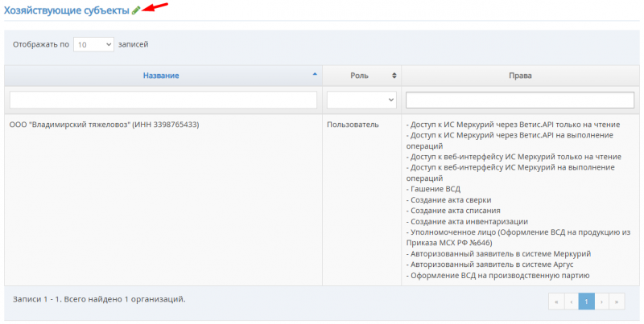Go to next page with › button
The width and height of the screenshot is (644, 324).
602,301
